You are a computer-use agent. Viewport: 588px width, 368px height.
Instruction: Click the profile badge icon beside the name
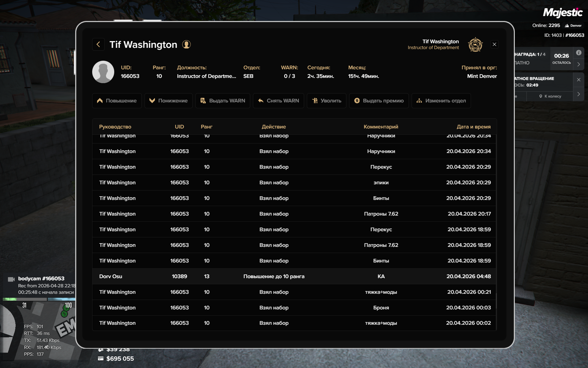point(187,44)
